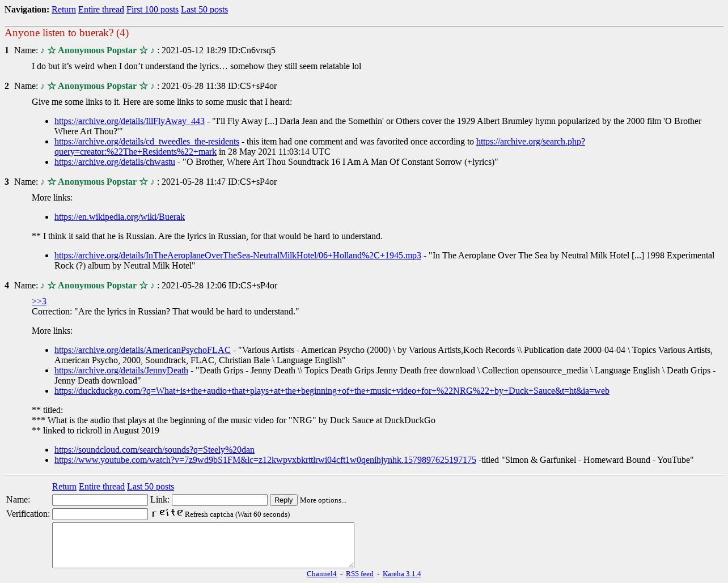Click the bottom Last 50 posts link
The height and width of the screenshot is (583, 728).
(x=150, y=487)
